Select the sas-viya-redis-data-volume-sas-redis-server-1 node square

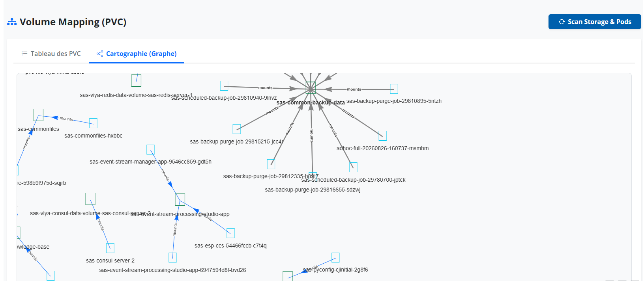point(136,80)
